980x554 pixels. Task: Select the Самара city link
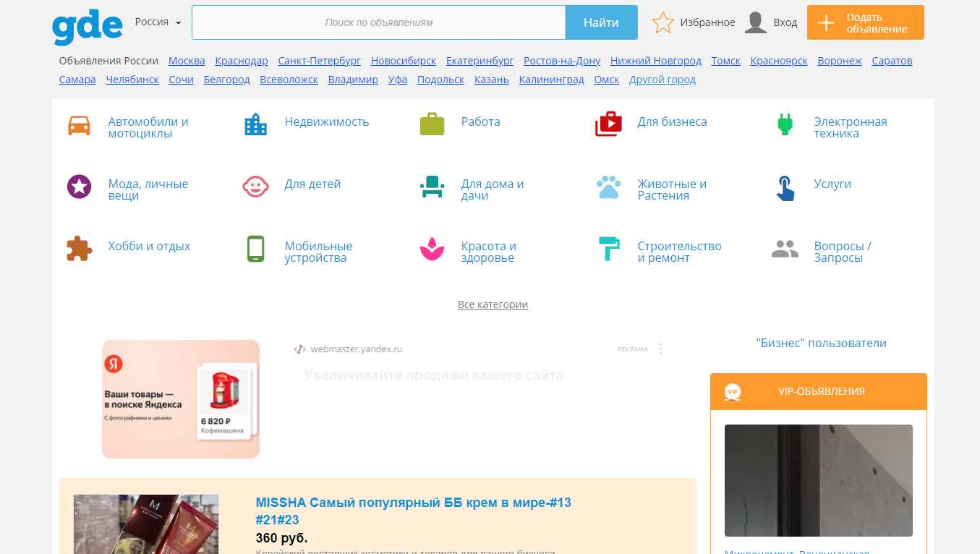[77, 80]
